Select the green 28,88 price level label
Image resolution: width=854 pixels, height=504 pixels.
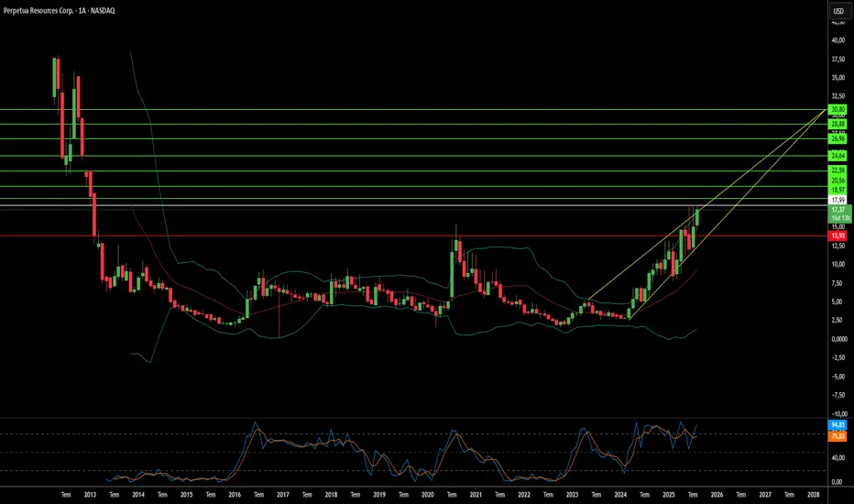837,124
